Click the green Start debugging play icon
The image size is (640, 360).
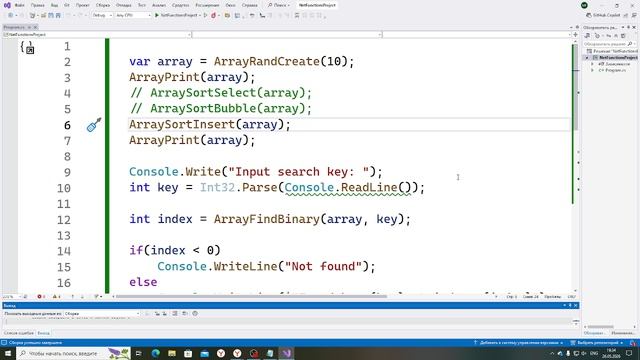click(x=157, y=15)
